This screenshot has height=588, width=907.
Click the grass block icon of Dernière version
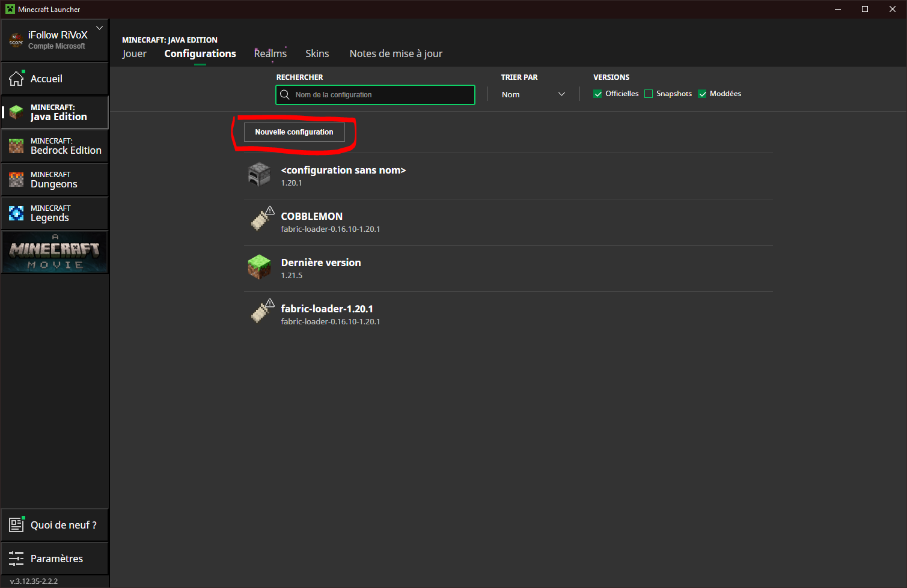pyautogui.click(x=260, y=267)
